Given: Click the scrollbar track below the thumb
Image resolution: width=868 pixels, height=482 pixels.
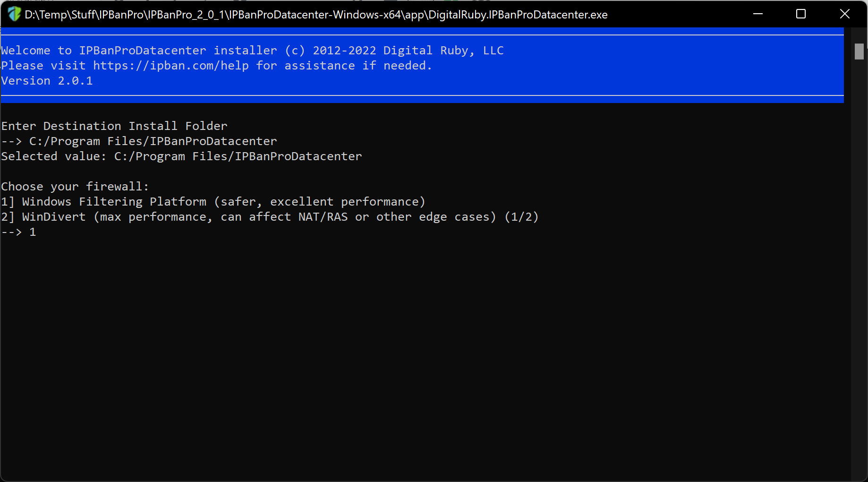Looking at the screenshot, I should [859, 269].
